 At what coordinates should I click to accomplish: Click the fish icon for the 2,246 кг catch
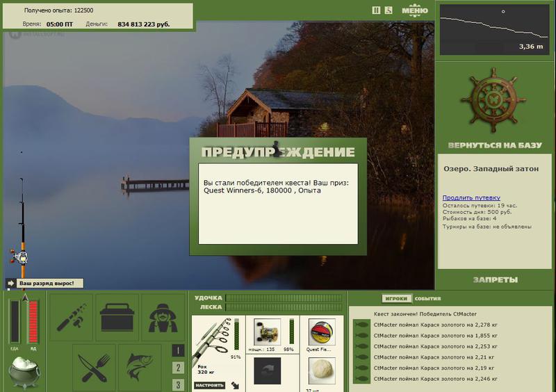tap(361, 379)
